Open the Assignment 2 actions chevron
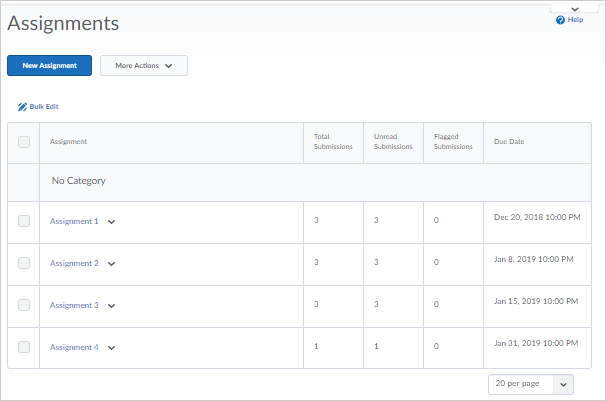This screenshot has width=606, height=401. (111, 264)
